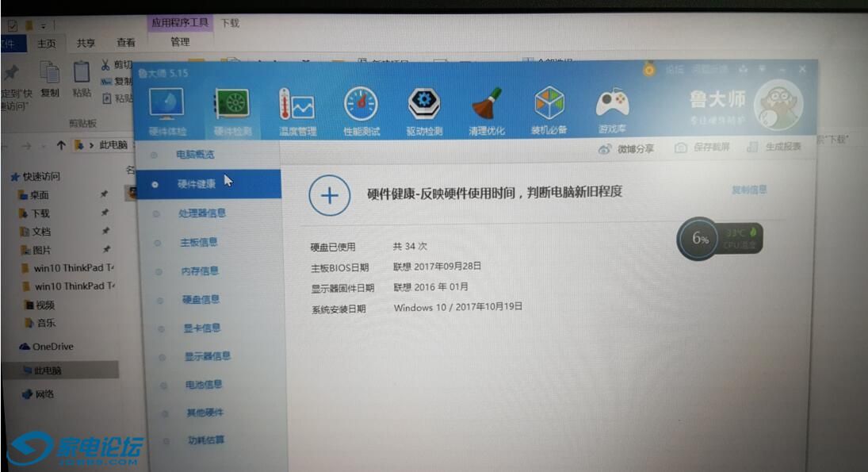Select the 硬件检测 hardware detection icon
Viewport: 868px width, 472px height.
232,106
